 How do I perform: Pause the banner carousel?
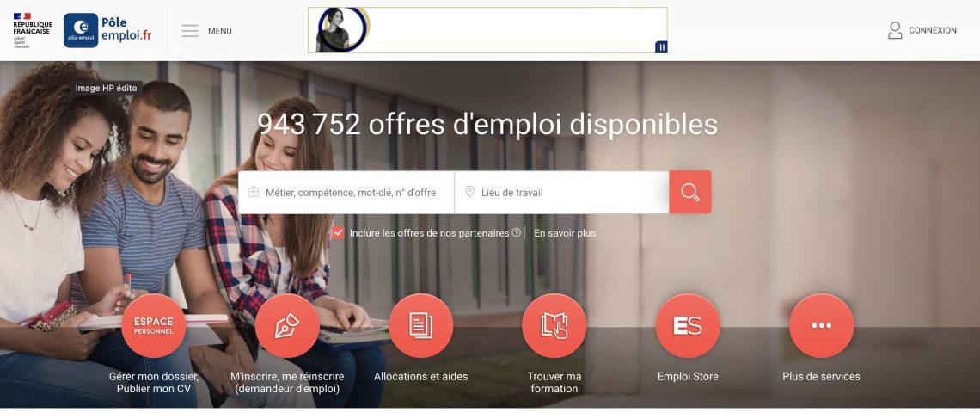pos(661,47)
